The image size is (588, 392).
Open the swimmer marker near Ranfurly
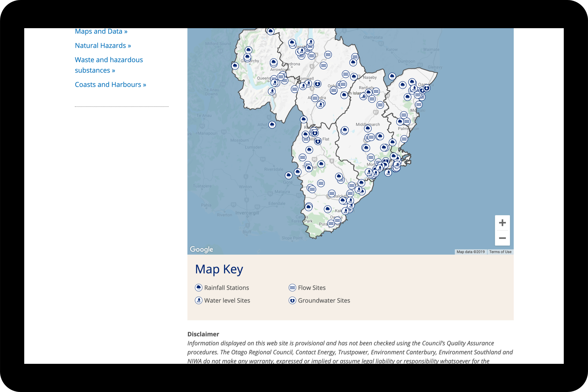click(x=363, y=96)
